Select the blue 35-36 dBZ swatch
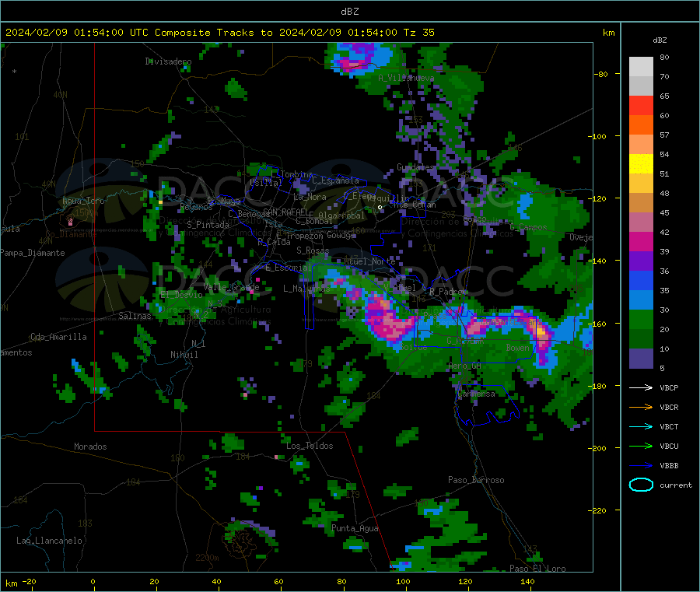Viewport: 700px width, 592px height. pos(641,280)
